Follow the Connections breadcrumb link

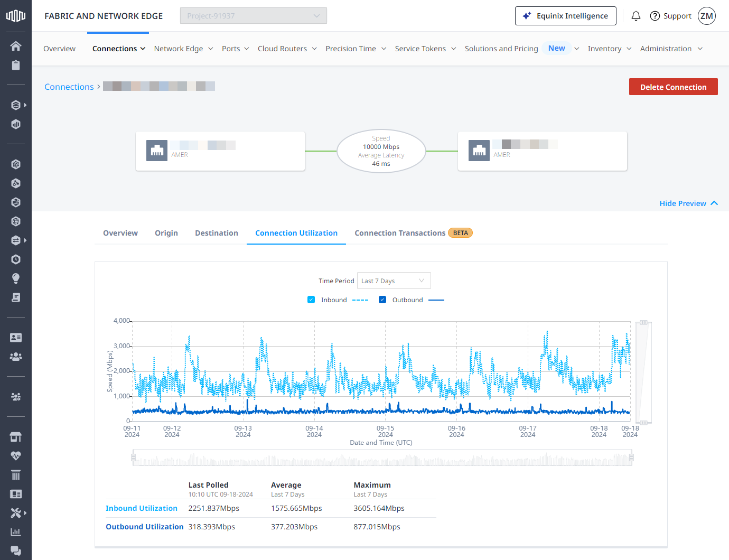pos(69,87)
